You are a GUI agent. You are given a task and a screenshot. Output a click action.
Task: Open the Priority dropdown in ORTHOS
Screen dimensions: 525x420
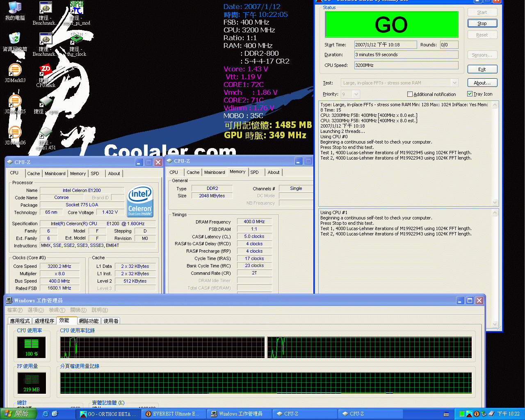click(356, 94)
